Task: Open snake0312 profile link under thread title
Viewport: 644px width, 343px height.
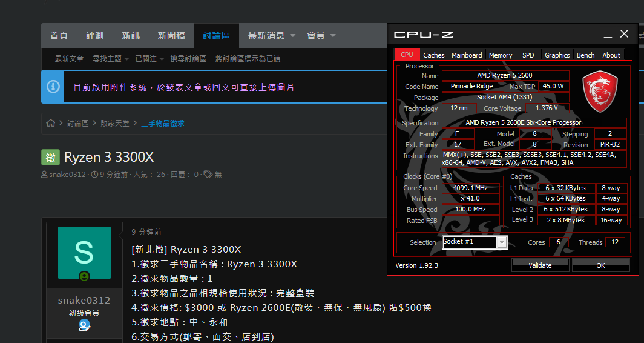Action: pyautogui.click(x=67, y=175)
